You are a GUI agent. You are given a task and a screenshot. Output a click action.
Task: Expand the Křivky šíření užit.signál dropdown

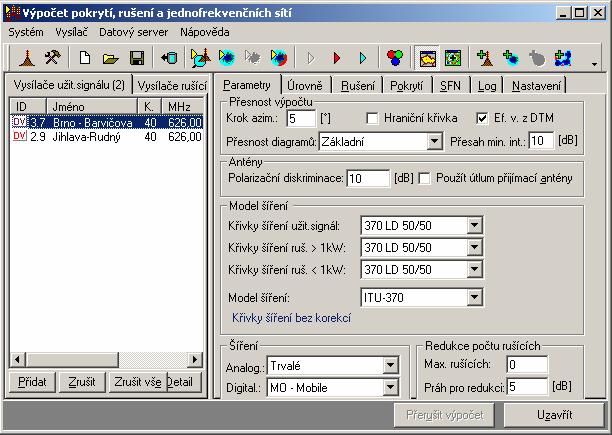click(474, 225)
